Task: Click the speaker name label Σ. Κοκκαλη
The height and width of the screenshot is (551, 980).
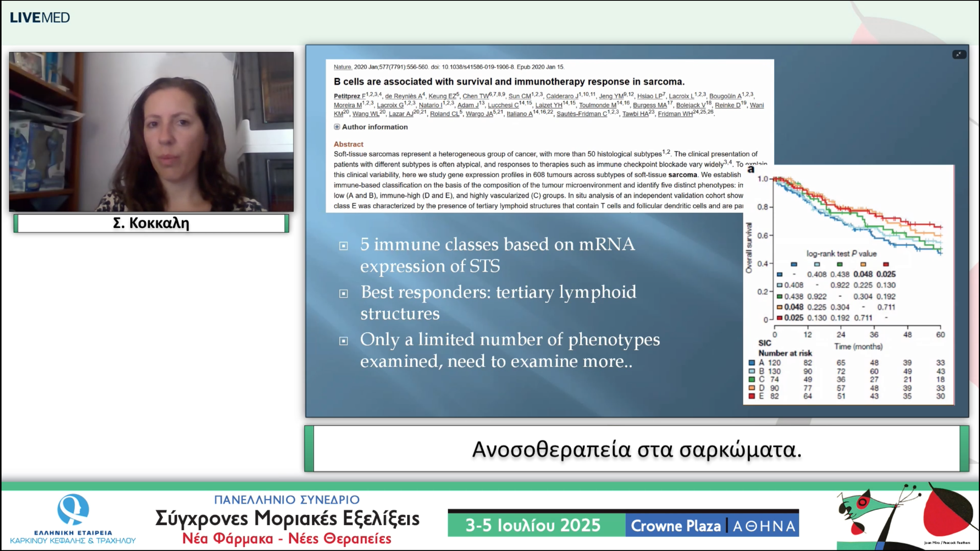Action: tap(151, 223)
